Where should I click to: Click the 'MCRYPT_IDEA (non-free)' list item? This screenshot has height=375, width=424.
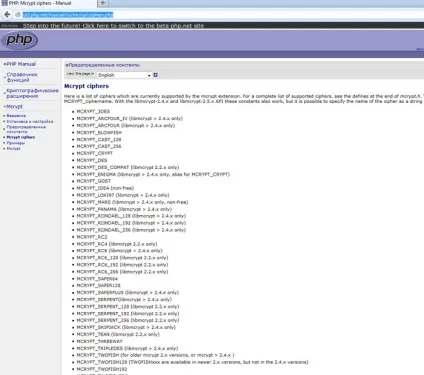[x=105, y=188]
